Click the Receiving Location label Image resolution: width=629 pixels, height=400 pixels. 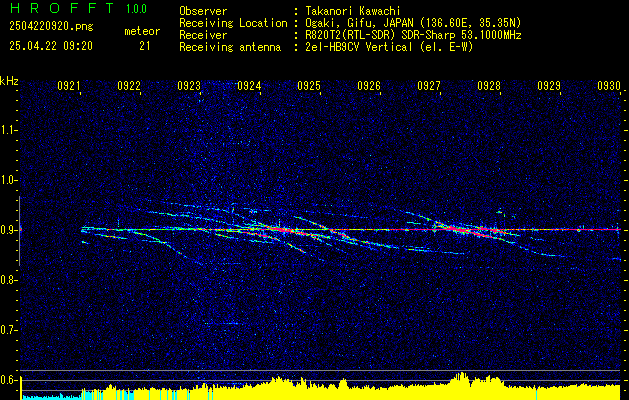[233, 23]
